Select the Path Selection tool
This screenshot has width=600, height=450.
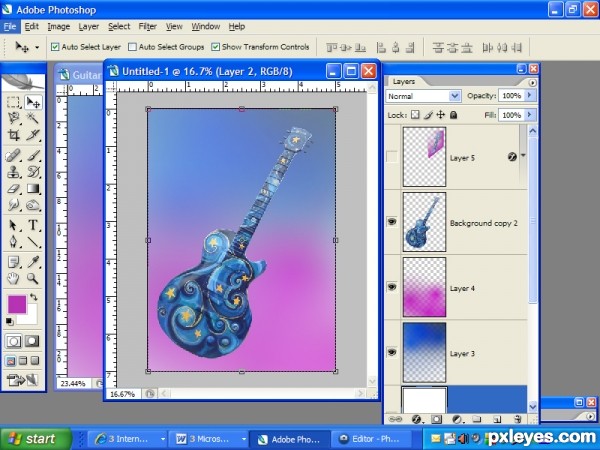point(13,225)
